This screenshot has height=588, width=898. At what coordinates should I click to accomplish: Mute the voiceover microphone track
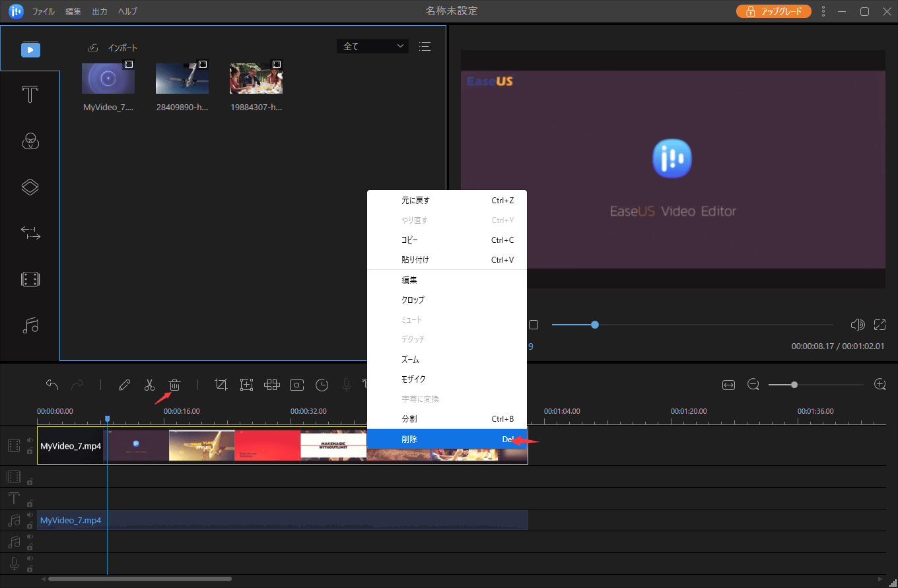30,559
